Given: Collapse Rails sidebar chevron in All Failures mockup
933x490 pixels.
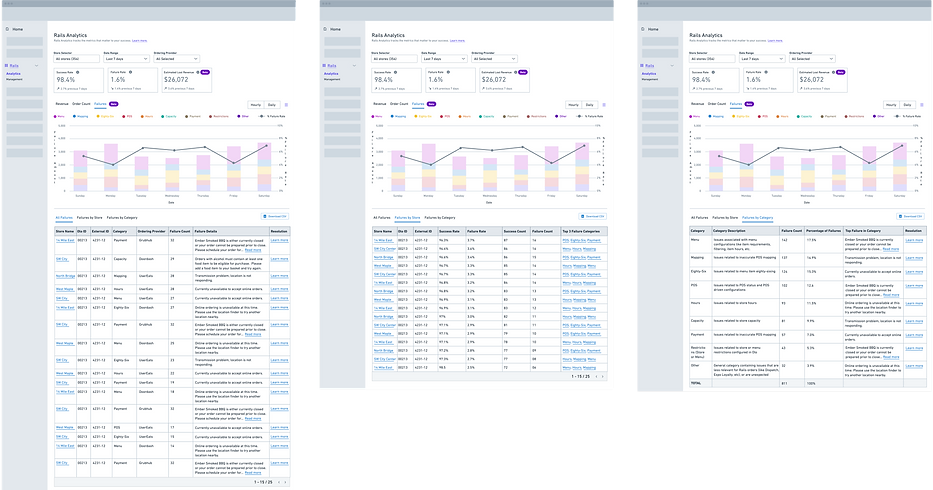Looking at the screenshot, I should coord(37,65).
